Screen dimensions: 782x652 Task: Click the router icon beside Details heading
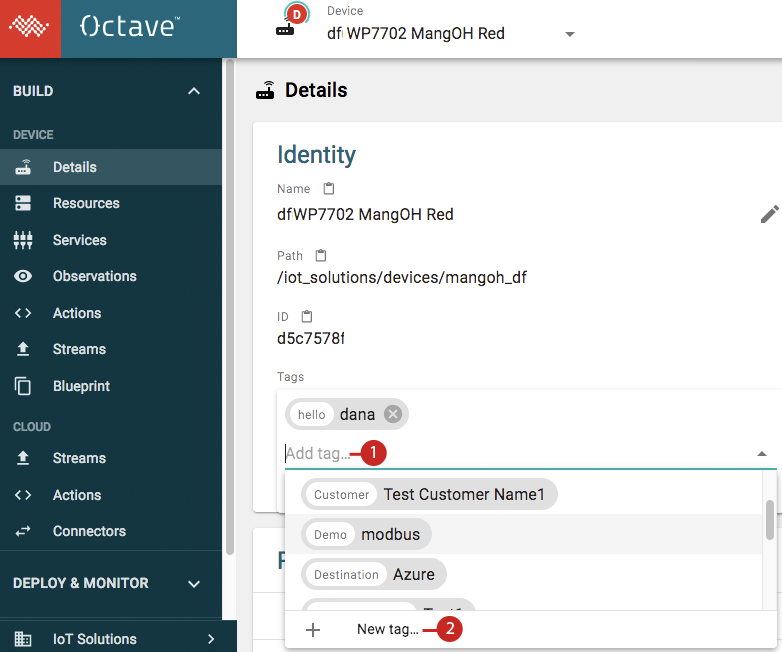coord(265,90)
